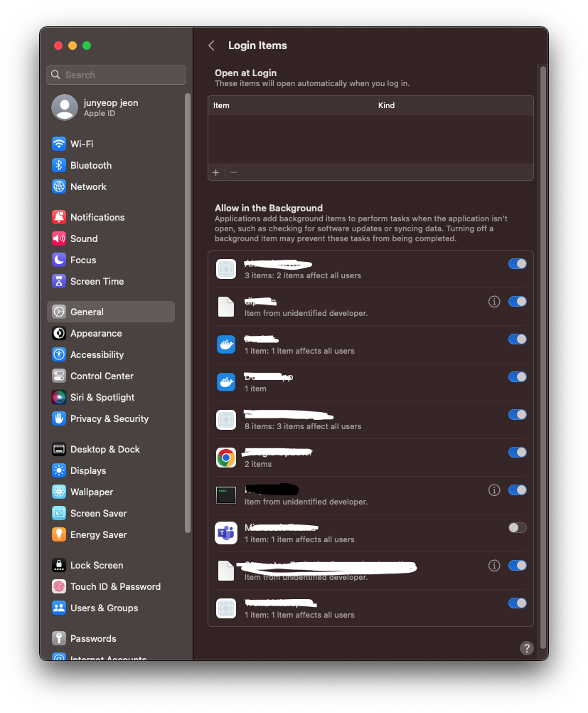Open Control Center icon
588x713 pixels.
(x=59, y=376)
